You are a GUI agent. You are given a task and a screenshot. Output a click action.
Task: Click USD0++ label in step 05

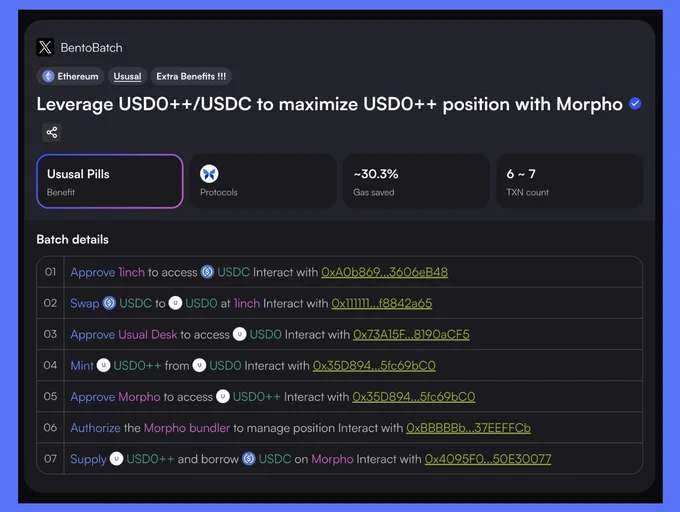point(256,397)
